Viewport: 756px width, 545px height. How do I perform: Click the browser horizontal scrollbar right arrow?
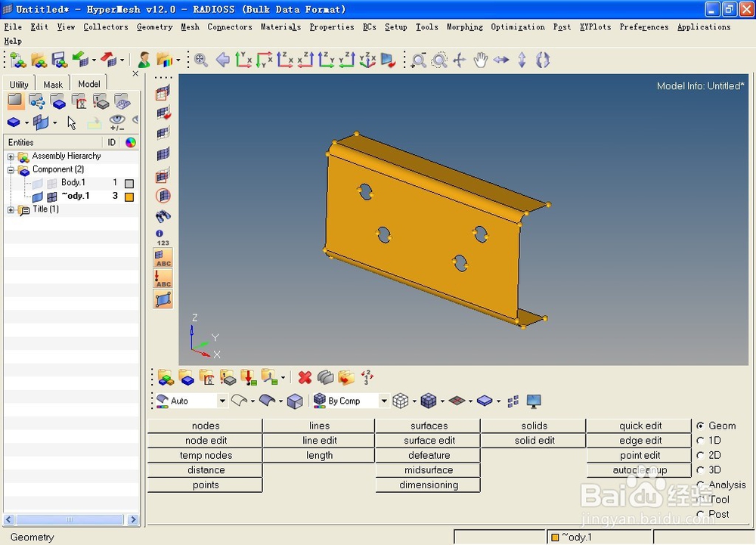133,519
